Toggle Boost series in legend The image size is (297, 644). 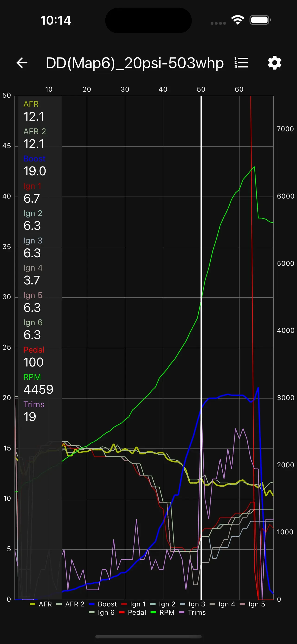pyautogui.click(x=103, y=604)
